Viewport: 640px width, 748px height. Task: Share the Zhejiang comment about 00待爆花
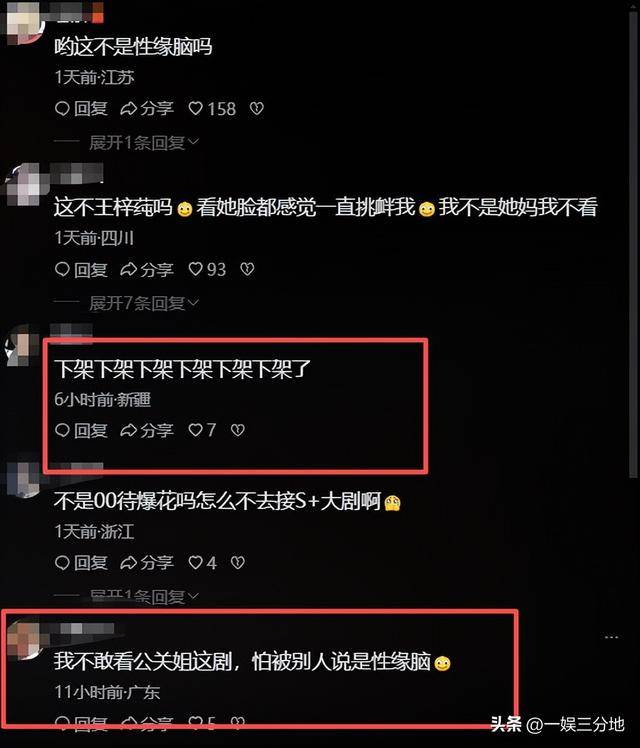147,563
